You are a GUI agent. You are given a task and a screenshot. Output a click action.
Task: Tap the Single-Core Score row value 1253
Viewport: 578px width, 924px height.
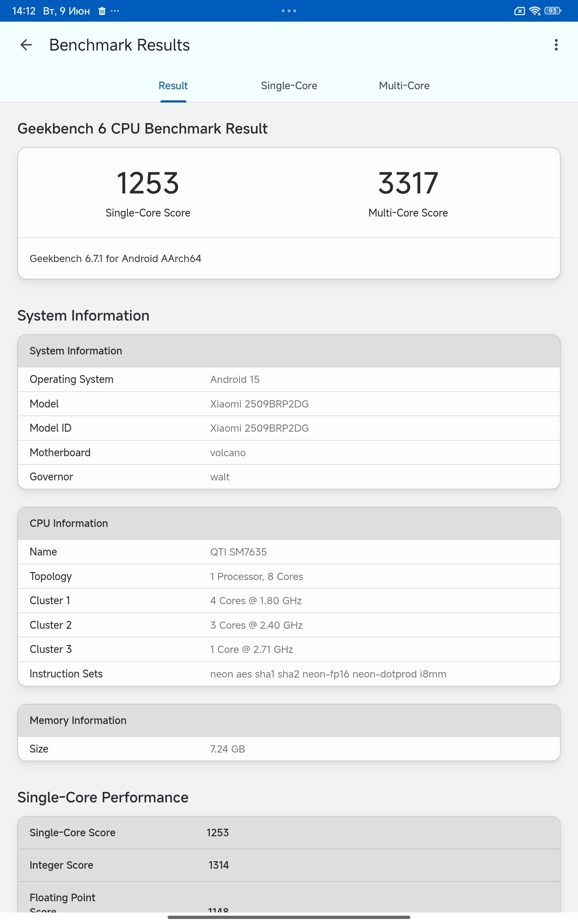tap(218, 833)
